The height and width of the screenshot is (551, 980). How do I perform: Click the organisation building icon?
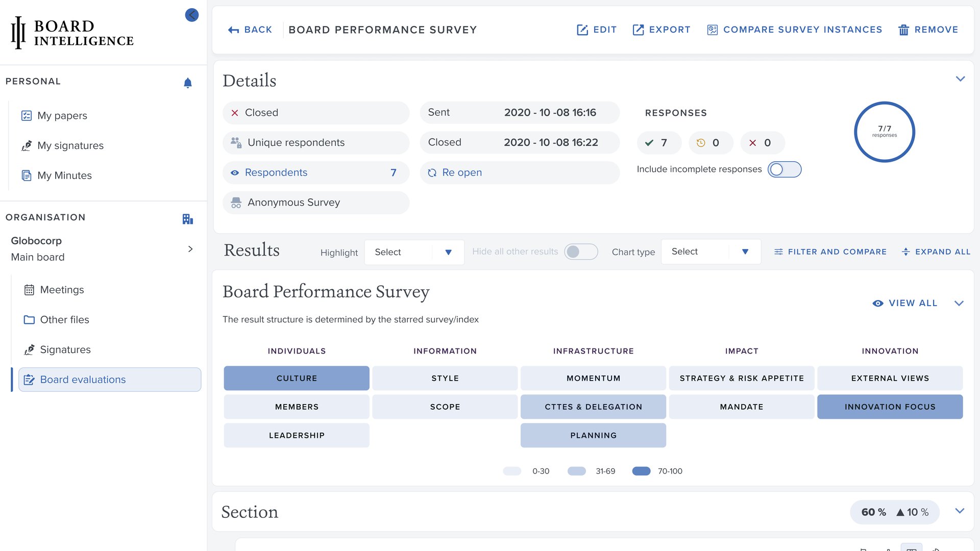(188, 219)
